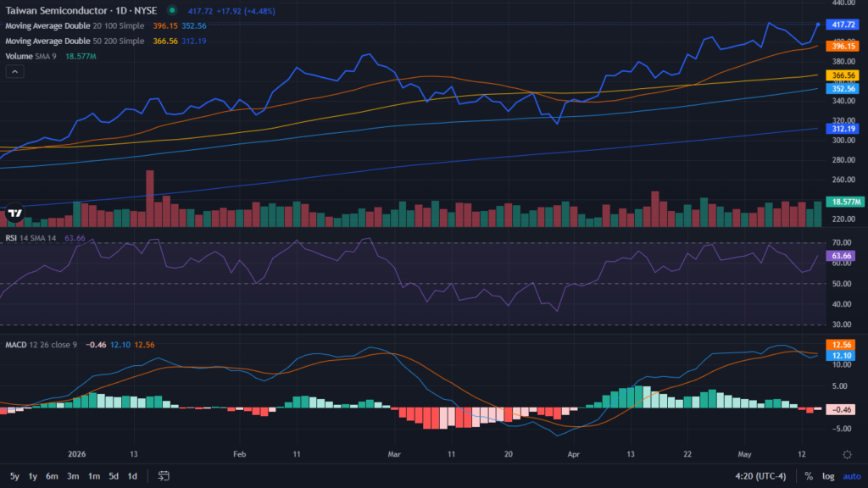Viewport: 868px width, 488px height.
Task: Click the Taiwan Semiconductor symbol title
Action: point(81,10)
